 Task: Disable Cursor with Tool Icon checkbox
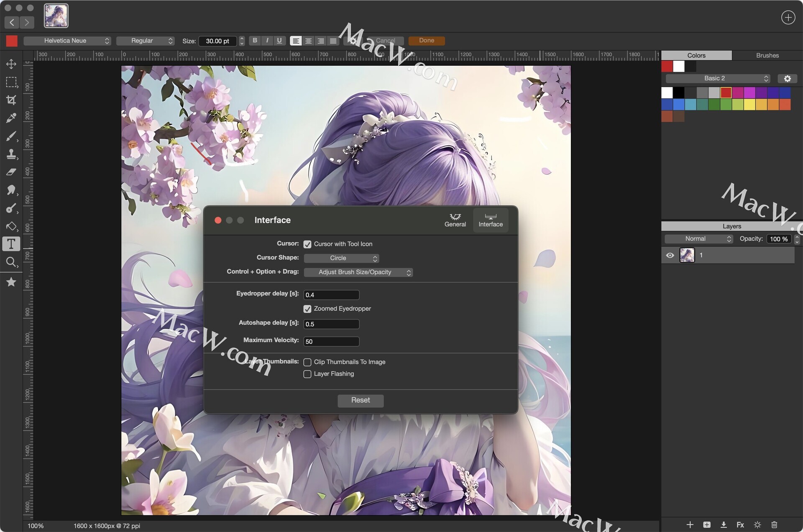pos(307,244)
